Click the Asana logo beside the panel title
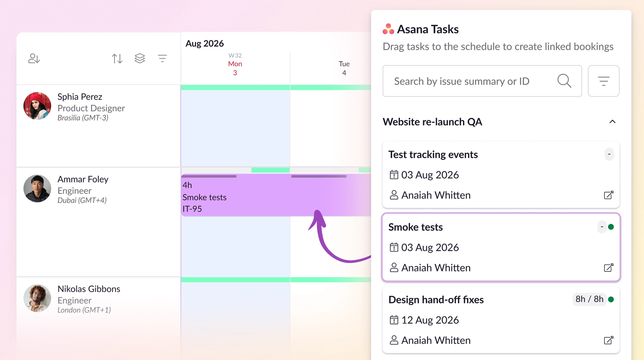Screen dimensions: 644x360 (388, 29)
